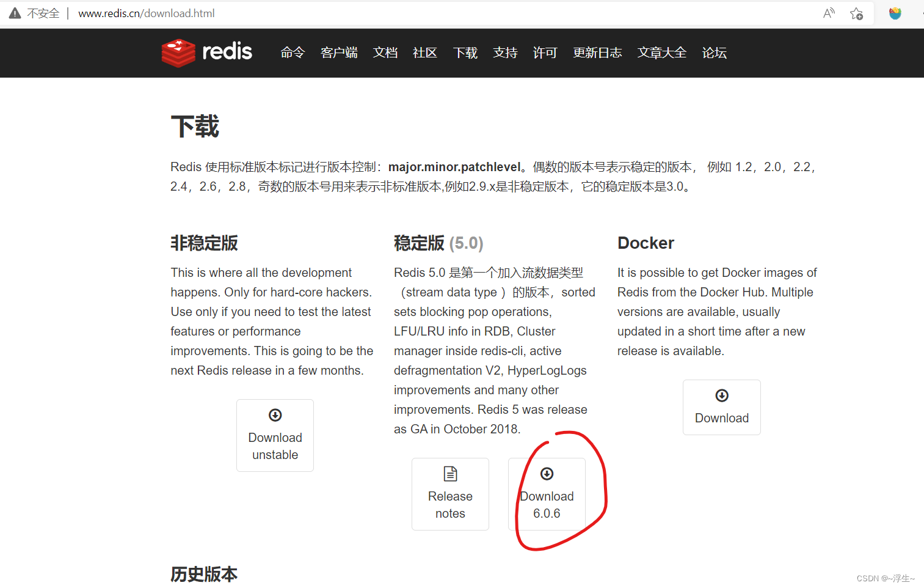Select 下载 in the navigation bar

click(x=465, y=53)
